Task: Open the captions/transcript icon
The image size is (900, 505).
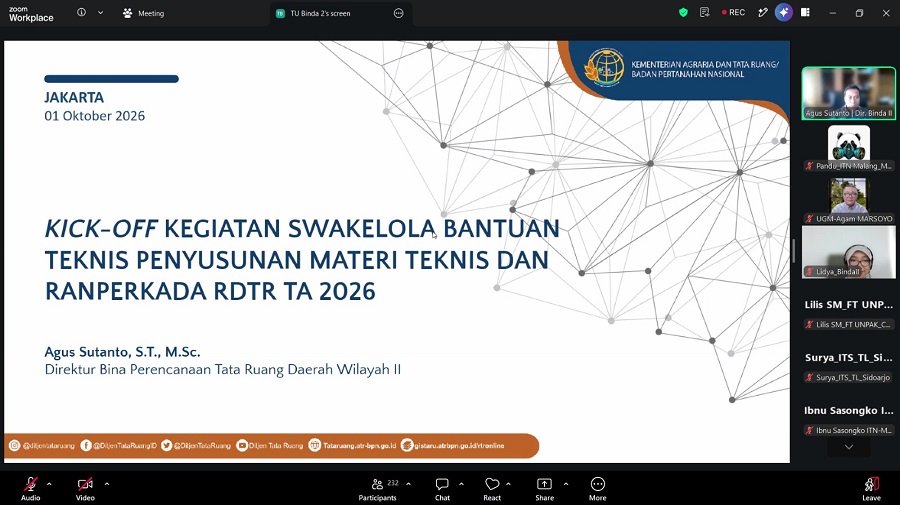Action: click(x=704, y=13)
